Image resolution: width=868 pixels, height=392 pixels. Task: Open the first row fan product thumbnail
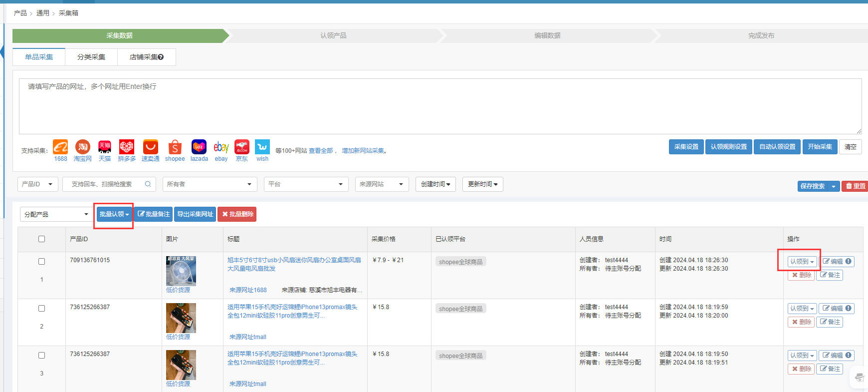tap(181, 271)
